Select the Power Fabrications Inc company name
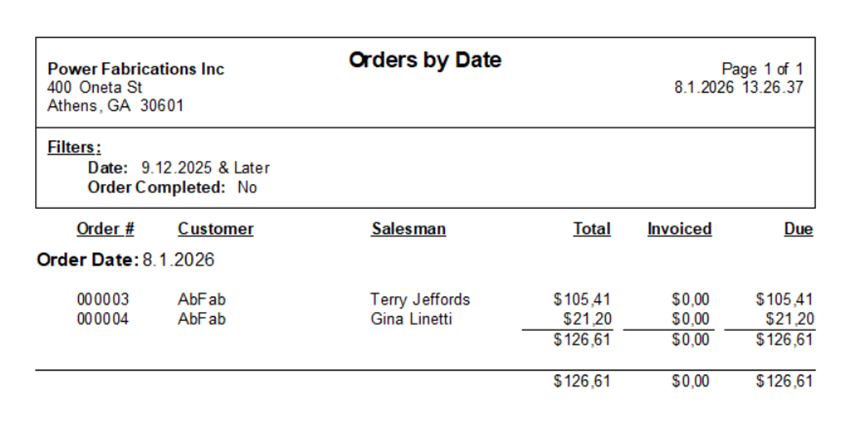The width and height of the screenshot is (850, 435). pyautogui.click(x=136, y=69)
